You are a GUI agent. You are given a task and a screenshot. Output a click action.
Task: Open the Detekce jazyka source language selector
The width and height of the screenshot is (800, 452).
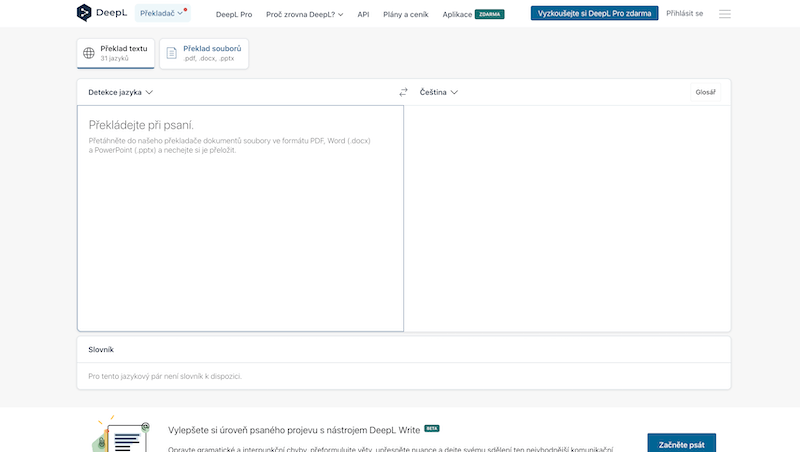tap(120, 92)
